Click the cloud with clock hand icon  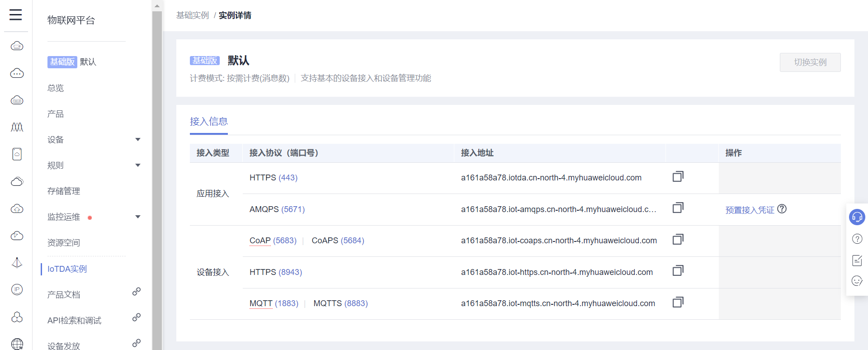17,236
